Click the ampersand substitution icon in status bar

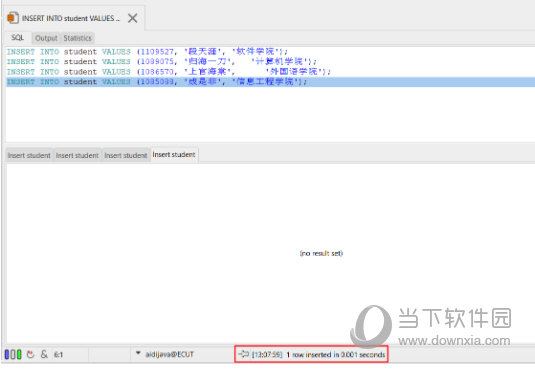tap(44, 354)
